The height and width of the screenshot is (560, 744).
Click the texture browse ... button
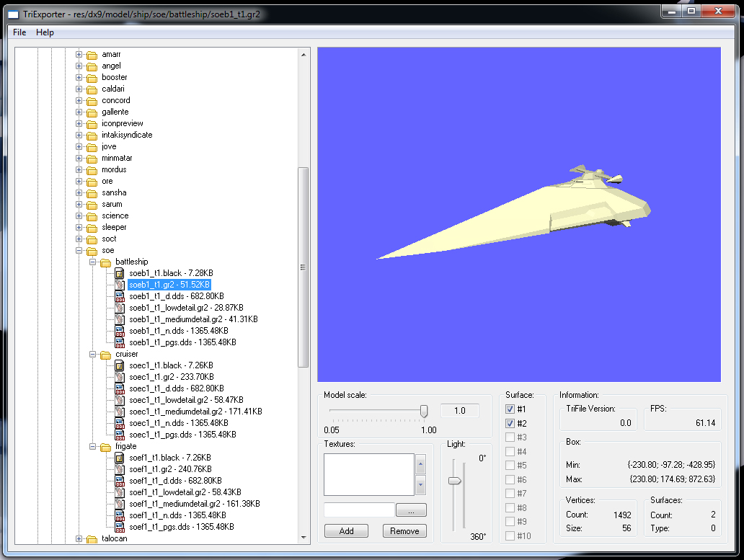pyautogui.click(x=411, y=510)
